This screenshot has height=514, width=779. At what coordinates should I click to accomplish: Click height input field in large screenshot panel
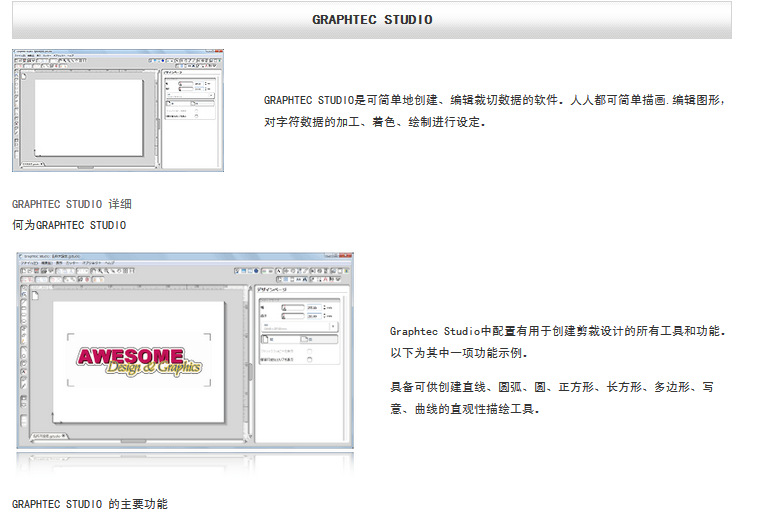314,316
